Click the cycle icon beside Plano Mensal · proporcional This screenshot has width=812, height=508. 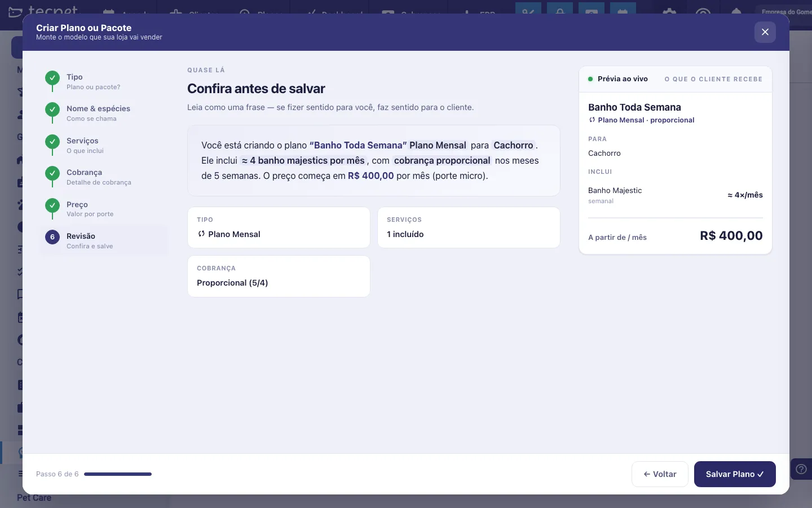coord(592,120)
